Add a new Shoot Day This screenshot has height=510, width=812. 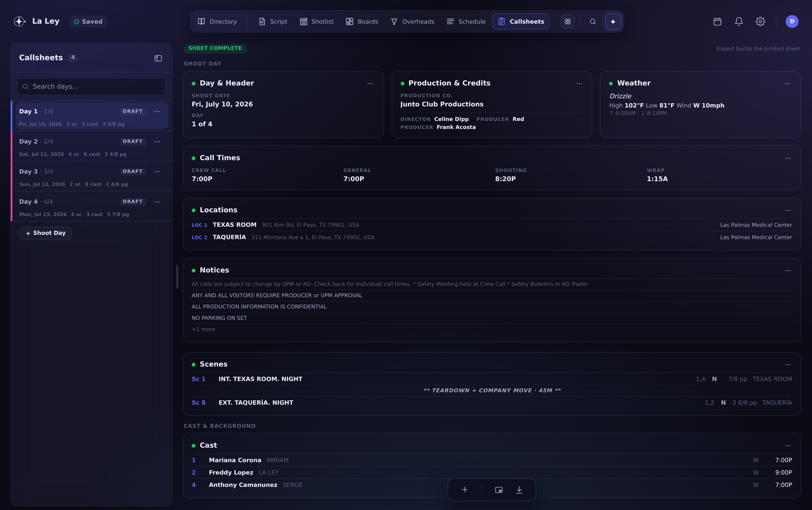point(45,233)
